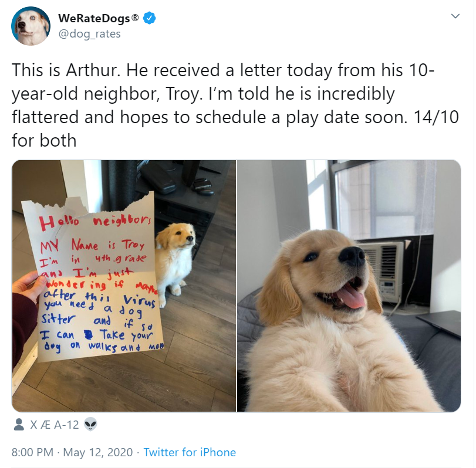Click the registered trademark symbol after WeRateDogs
Screen dimensions: 476x468
(x=135, y=18)
